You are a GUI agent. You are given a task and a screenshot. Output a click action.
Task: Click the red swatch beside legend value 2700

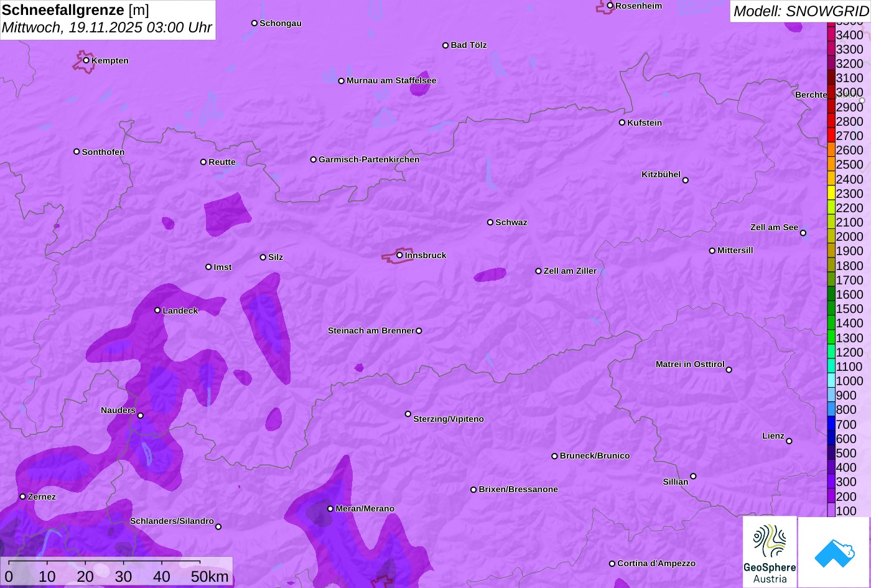click(x=831, y=135)
